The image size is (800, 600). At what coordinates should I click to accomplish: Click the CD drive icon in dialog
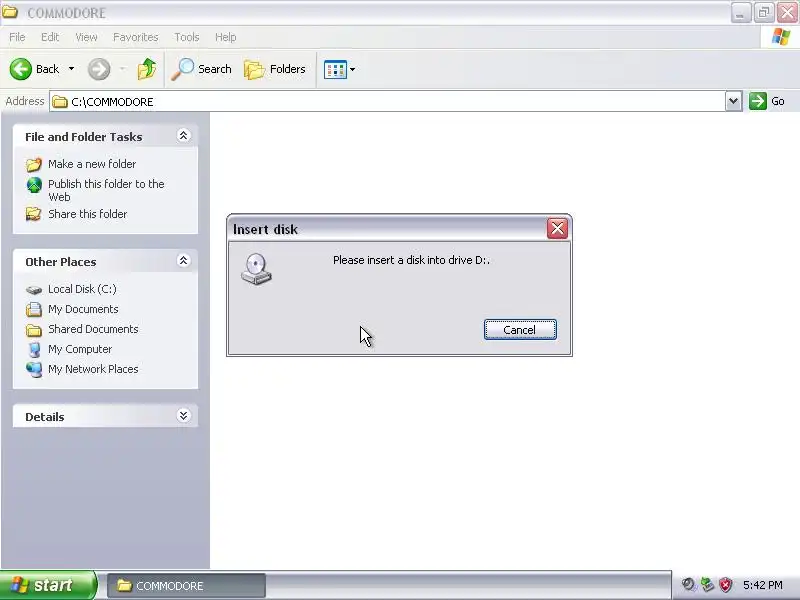pos(257,269)
